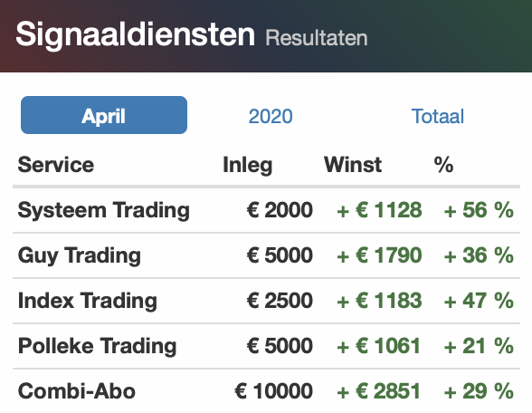Open the Polleke Trading service
The width and height of the screenshot is (532, 413).
click(266, 346)
